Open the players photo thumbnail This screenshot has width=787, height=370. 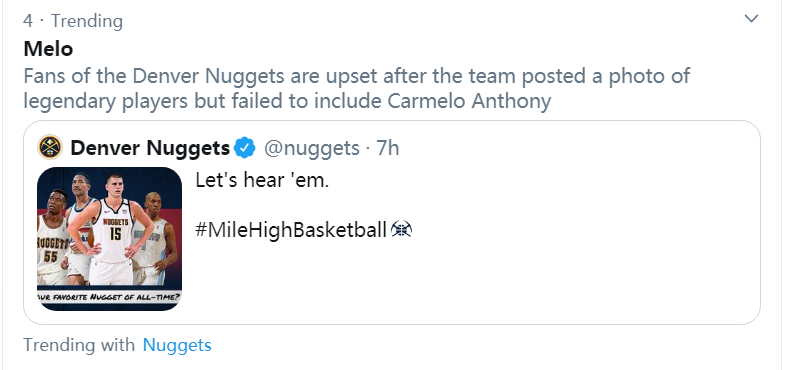coord(109,238)
